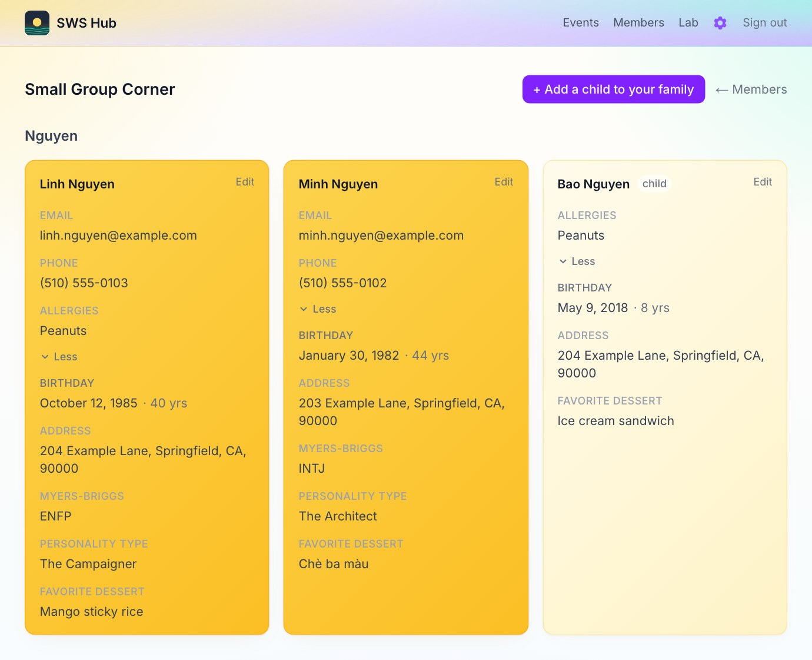Select the email linh.nguyen@example.com
This screenshot has height=660, width=812.
[x=118, y=236]
